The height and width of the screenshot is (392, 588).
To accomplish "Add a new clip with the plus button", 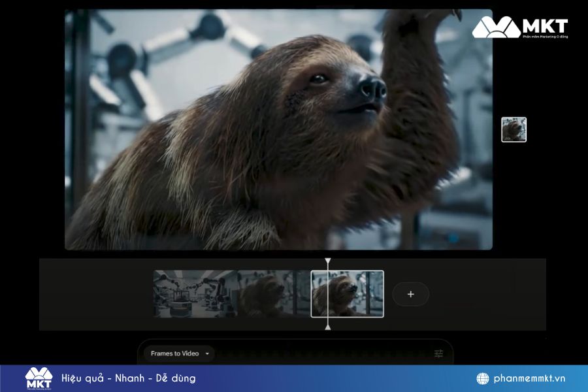I will click(x=411, y=294).
